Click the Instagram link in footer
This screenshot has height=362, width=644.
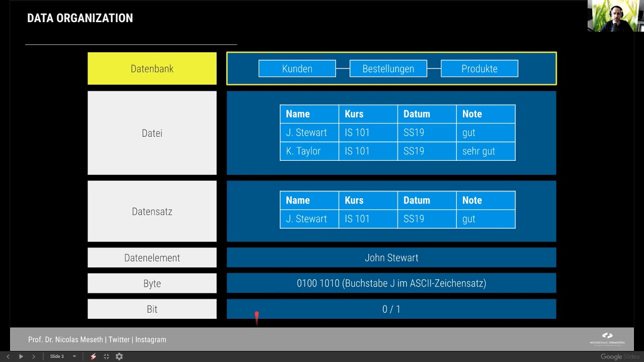150,340
